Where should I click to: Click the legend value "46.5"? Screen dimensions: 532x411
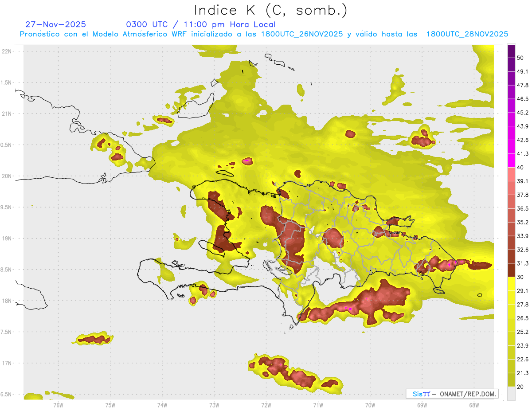click(x=522, y=99)
